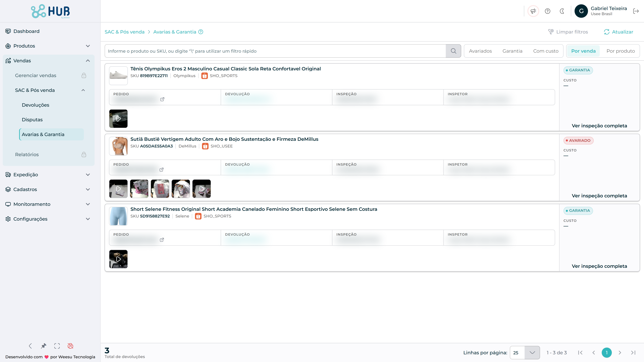Expand the Cadastros menu
Viewport: 644px width, 362px height.
48,189
